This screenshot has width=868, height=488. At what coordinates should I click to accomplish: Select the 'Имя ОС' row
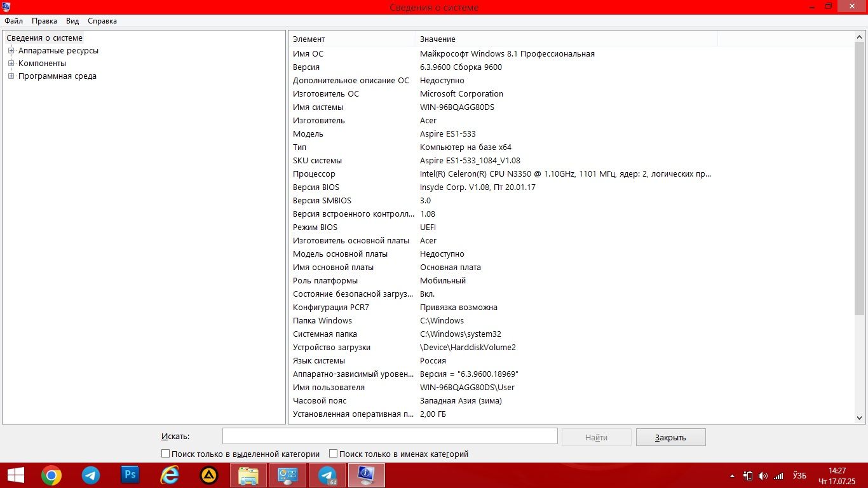(571, 54)
